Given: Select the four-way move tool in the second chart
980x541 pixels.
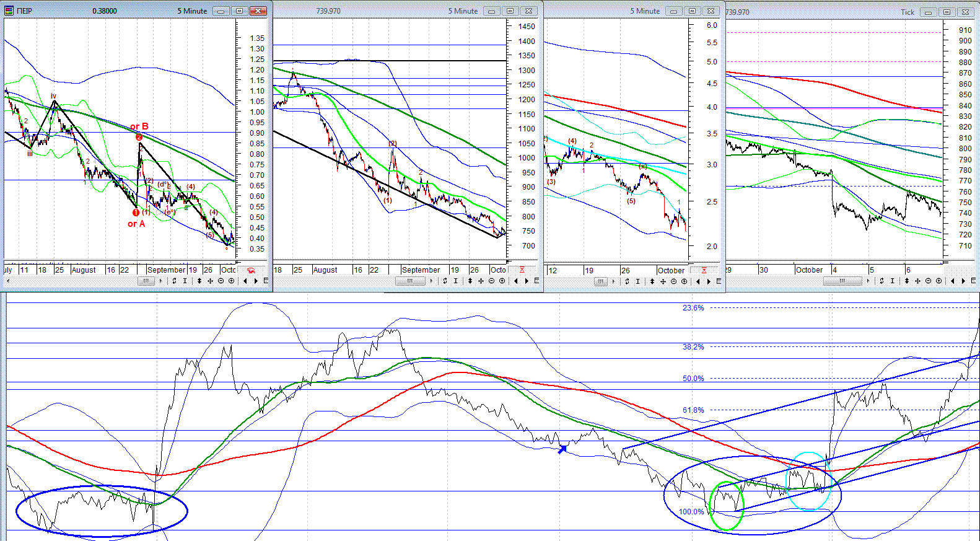Looking at the screenshot, I should (x=481, y=281).
